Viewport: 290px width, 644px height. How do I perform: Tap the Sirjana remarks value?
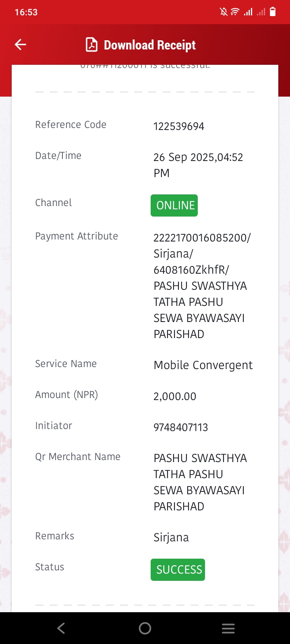pyautogui.click(x=171, y=538)
